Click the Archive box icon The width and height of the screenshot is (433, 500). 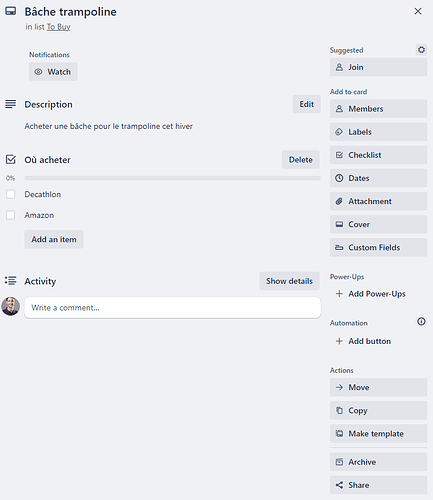(x=339, y=462)
